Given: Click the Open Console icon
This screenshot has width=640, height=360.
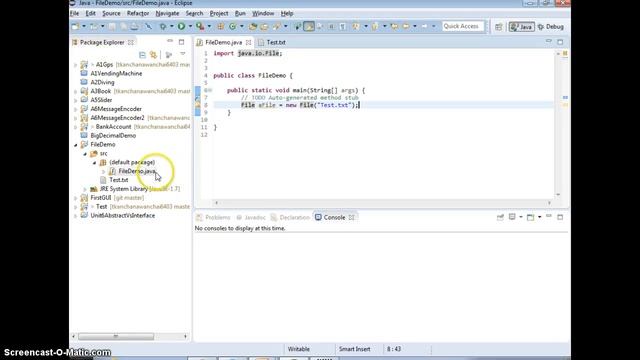Looking at the screenshot, I should [x=530, y=218].
